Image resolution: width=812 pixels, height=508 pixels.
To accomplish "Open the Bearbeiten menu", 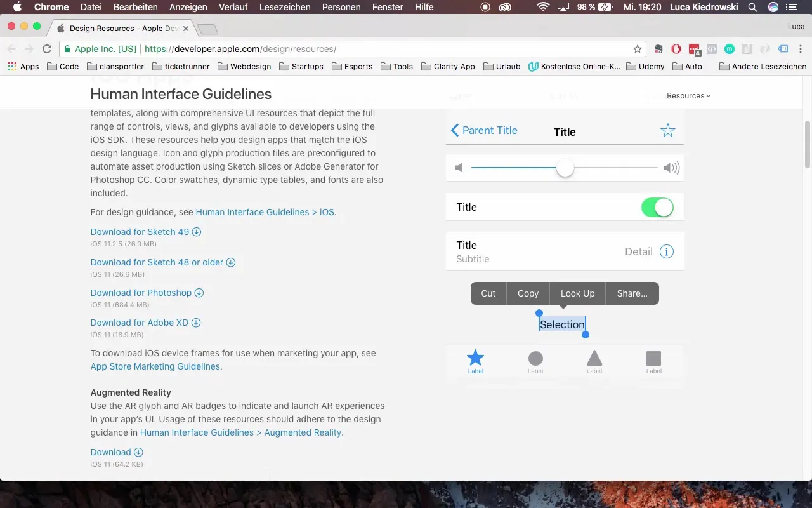I will 136,7.
